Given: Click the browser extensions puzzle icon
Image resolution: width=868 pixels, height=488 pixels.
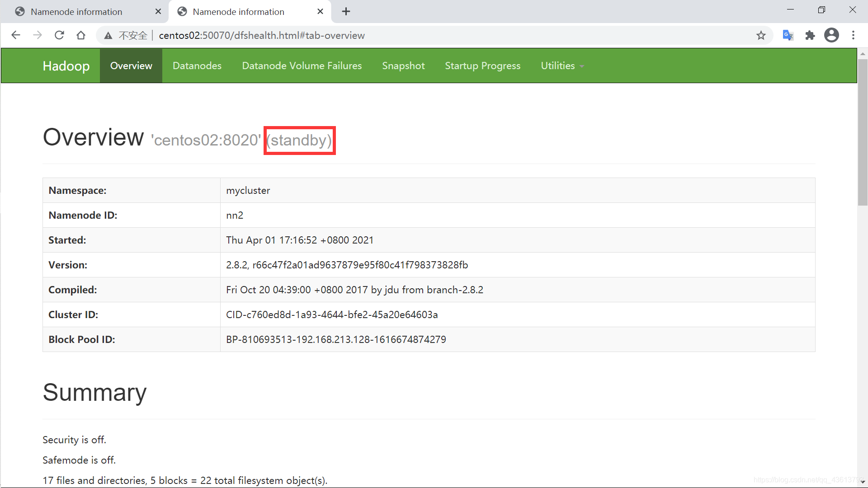Looking at the screenshot, I should pyautogui.click(x=810, y=35).
